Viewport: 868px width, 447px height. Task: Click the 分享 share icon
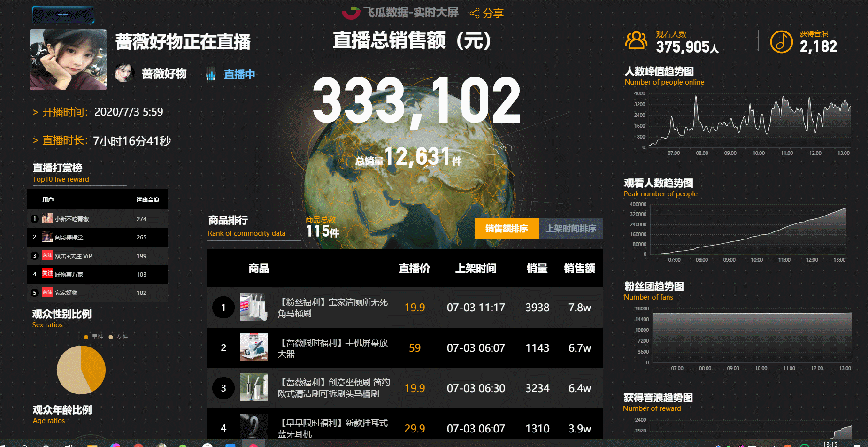coord(476,13)
